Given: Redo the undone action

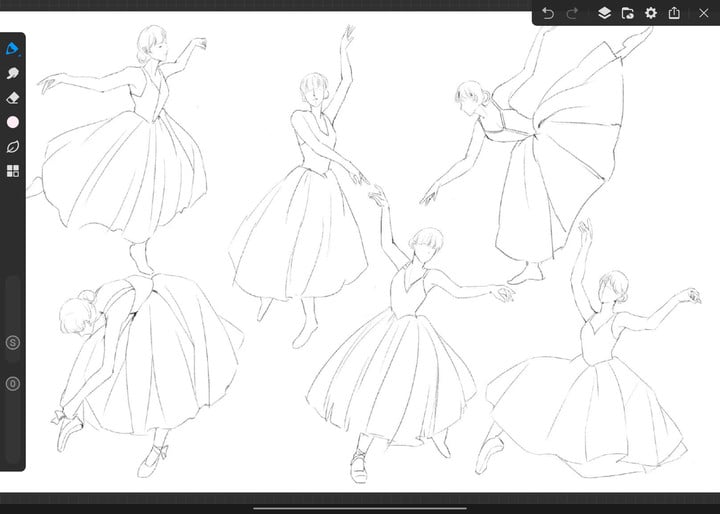Looking at the screenshot, I should coord(572,13).
